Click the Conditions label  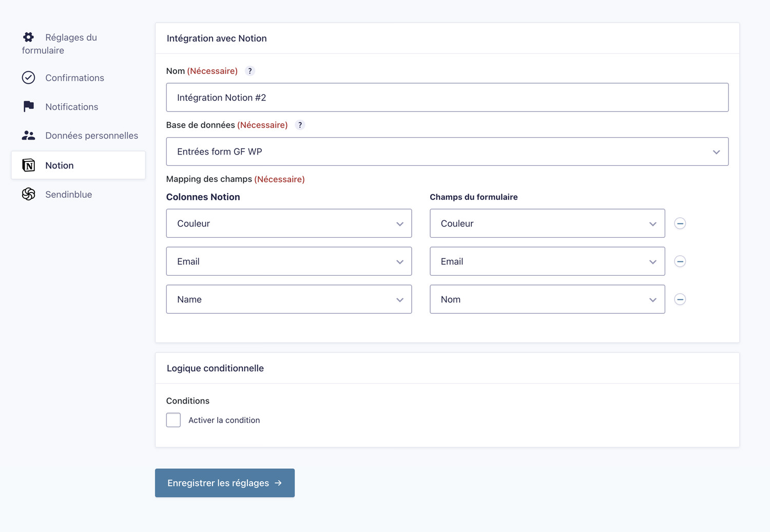coord(188,401)
